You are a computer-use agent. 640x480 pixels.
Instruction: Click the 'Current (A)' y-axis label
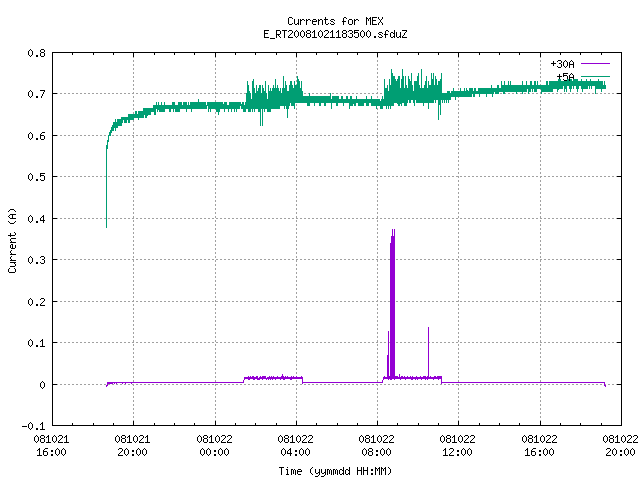12,241
